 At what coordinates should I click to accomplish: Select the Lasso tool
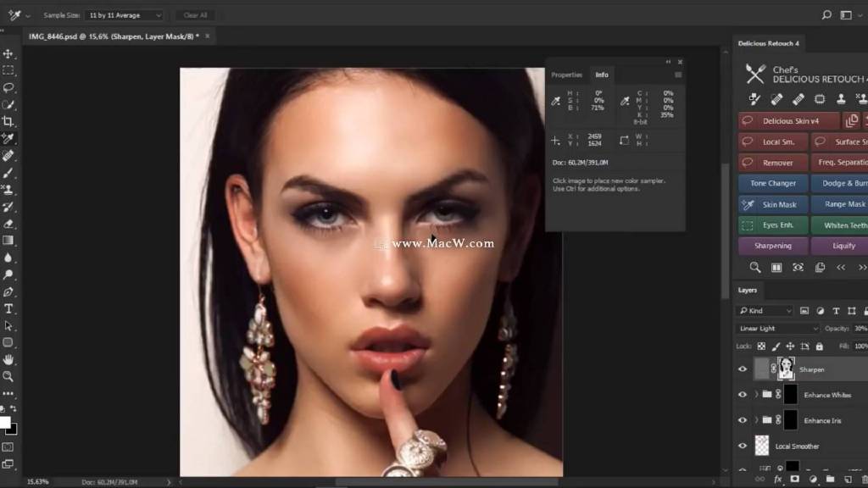tap(8, 87)
